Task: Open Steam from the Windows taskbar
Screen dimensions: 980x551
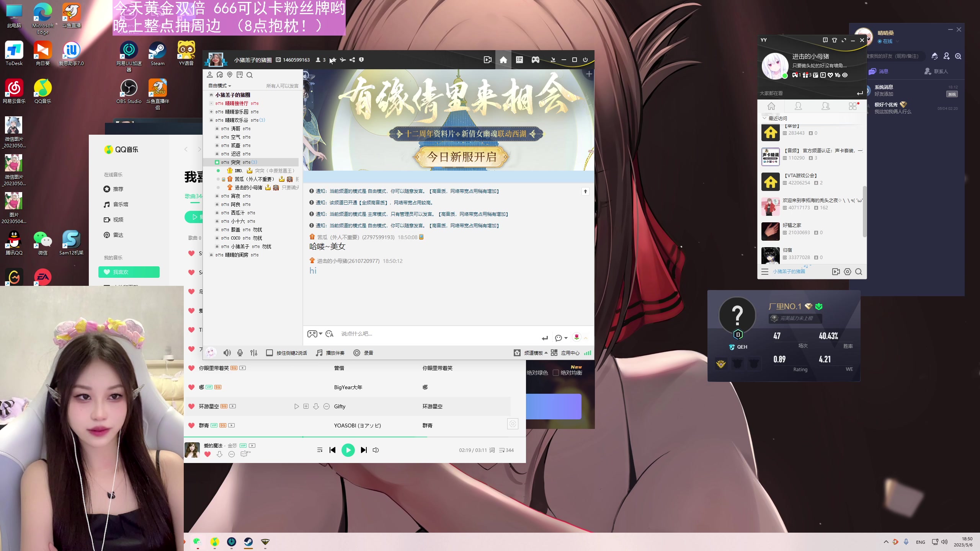Action: (x=248, y=541)
